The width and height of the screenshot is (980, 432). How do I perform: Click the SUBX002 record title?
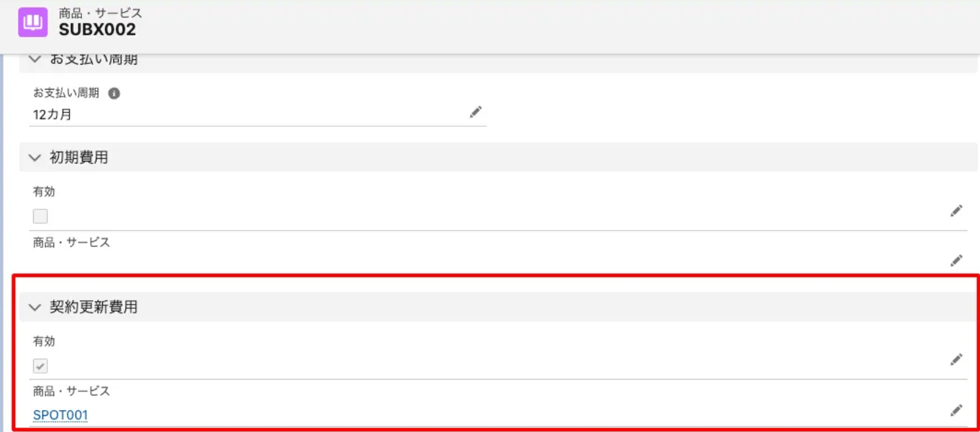pyautogui.click(x=97, y=30)
